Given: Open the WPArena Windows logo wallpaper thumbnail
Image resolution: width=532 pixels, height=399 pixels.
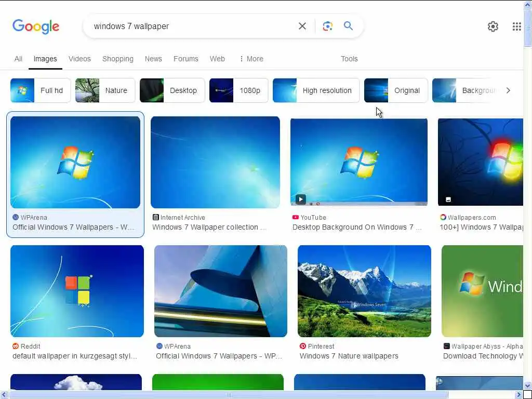Looking at the screenshot, I should pos(75,162).
